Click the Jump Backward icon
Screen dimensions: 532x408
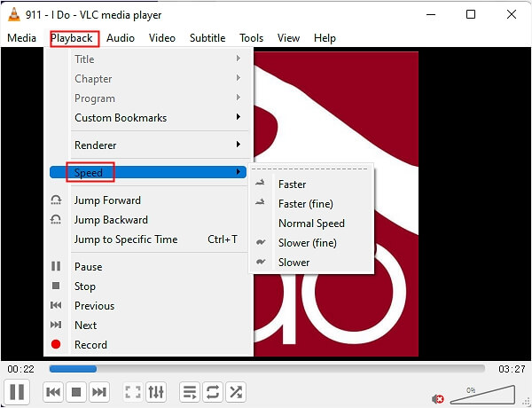(x=56, y=220)
